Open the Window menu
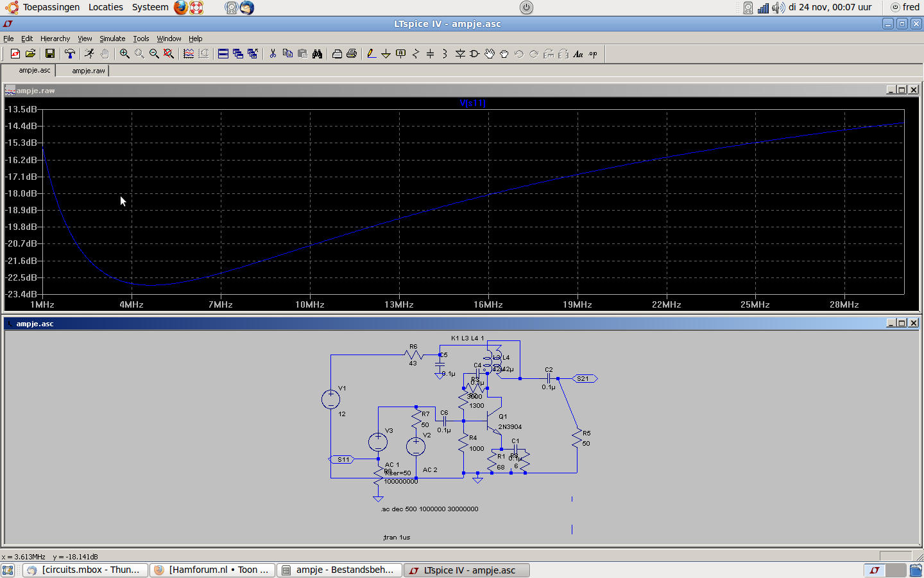Screen dimensions: 924x578 coord(169,39)
